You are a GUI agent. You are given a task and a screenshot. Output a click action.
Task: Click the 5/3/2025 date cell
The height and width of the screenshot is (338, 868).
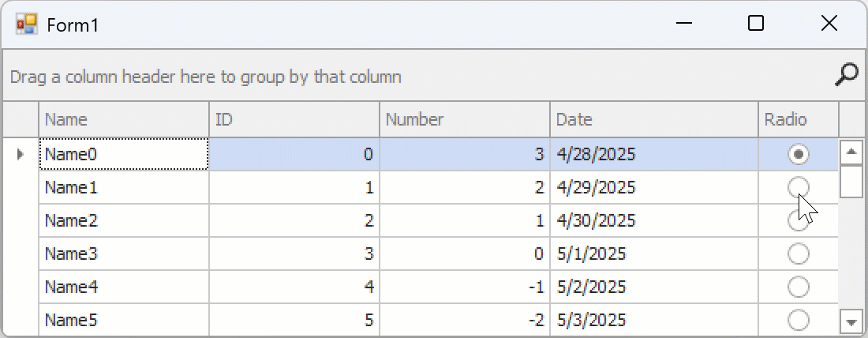654,320
